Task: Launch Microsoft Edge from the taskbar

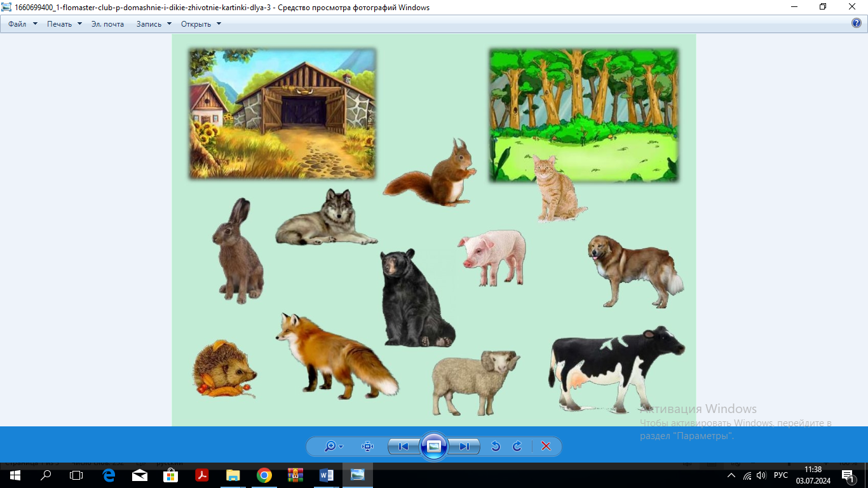Action: click(109, 475)
